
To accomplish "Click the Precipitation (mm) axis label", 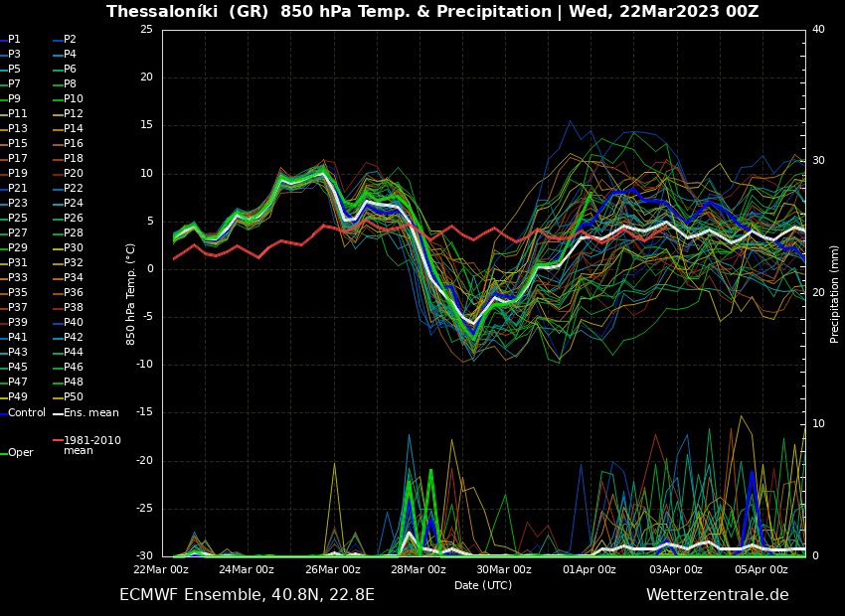I will pyautogui.click(x=835, y=294).
